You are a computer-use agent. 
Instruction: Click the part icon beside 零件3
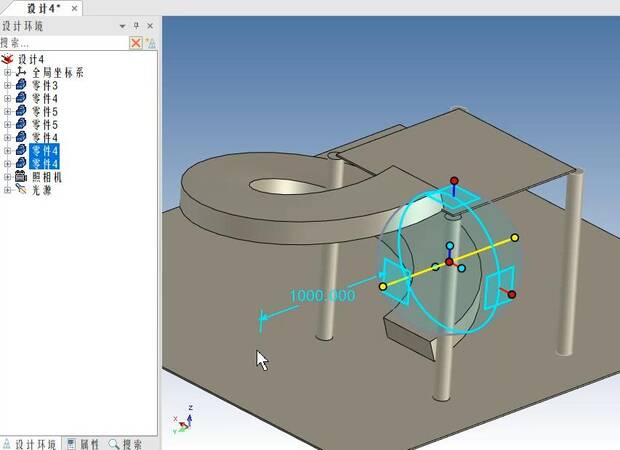coord(21,85)
